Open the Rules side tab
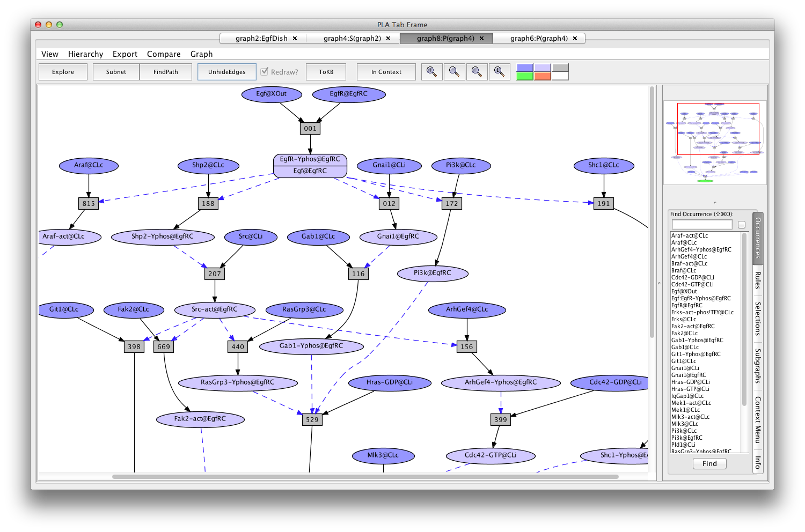Screen dimensions: 805x532 point(758,280)
